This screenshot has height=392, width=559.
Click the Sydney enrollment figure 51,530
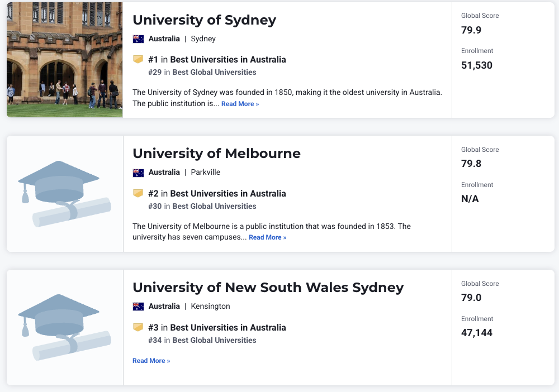477,65
